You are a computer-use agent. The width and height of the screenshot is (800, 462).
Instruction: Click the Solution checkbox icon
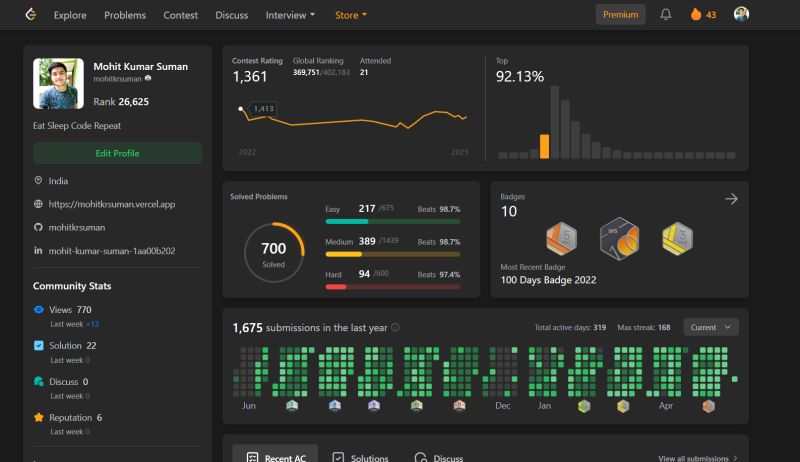tap(38, 345)
